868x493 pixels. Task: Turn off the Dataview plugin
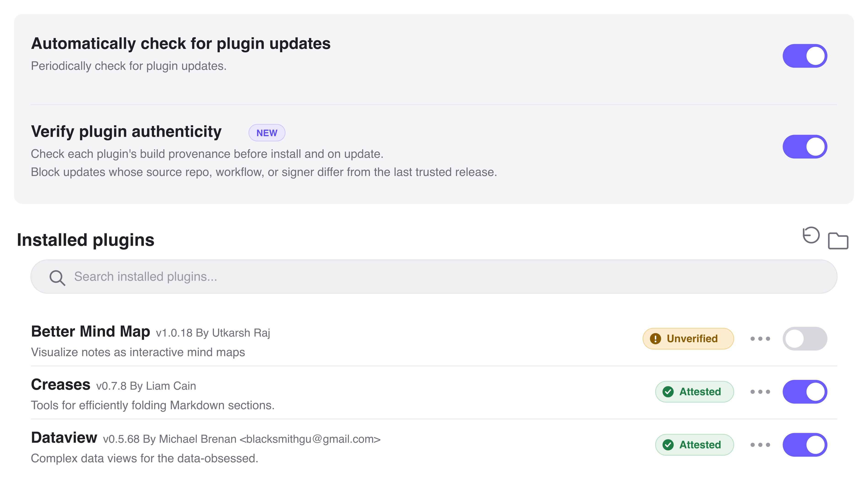coord(805,445)
